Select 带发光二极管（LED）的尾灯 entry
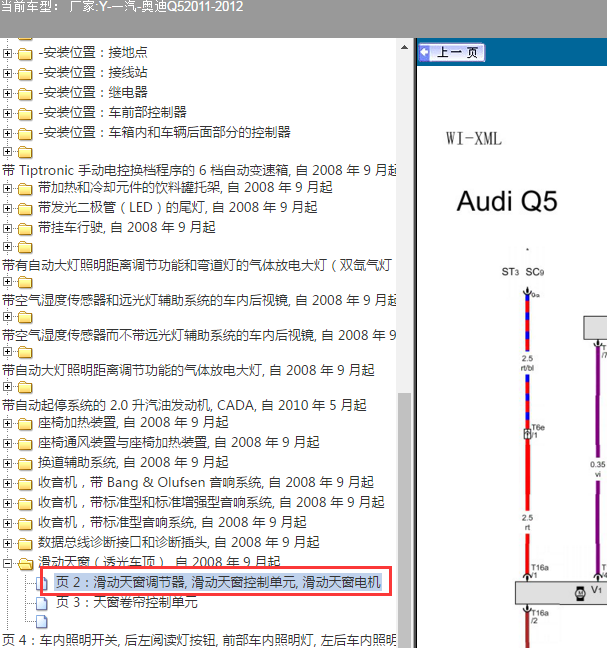607x648 pixels. [x=178, y=207]
